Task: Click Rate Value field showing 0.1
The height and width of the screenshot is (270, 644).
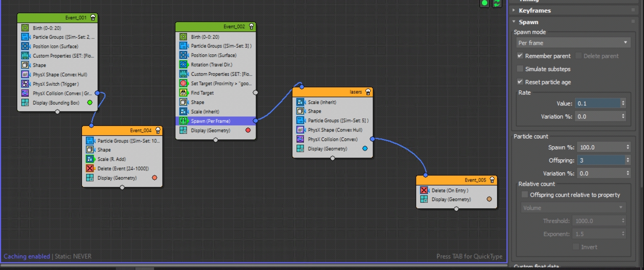Action: click(598, 103)
